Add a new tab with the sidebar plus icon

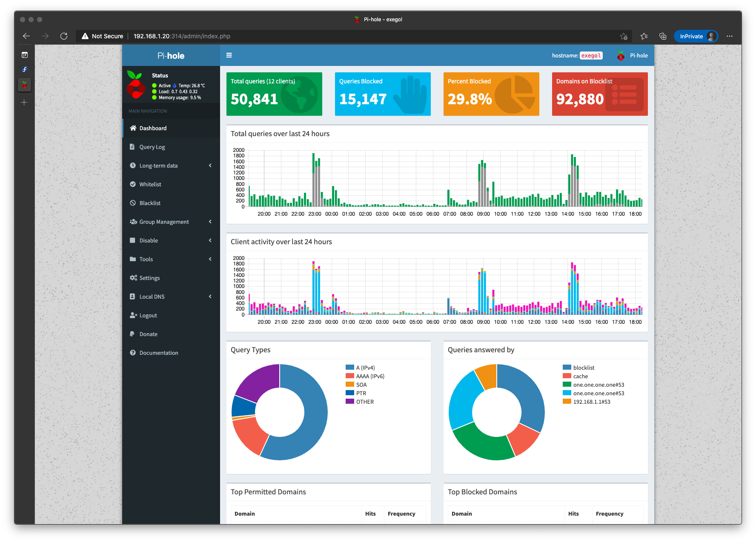24,103
